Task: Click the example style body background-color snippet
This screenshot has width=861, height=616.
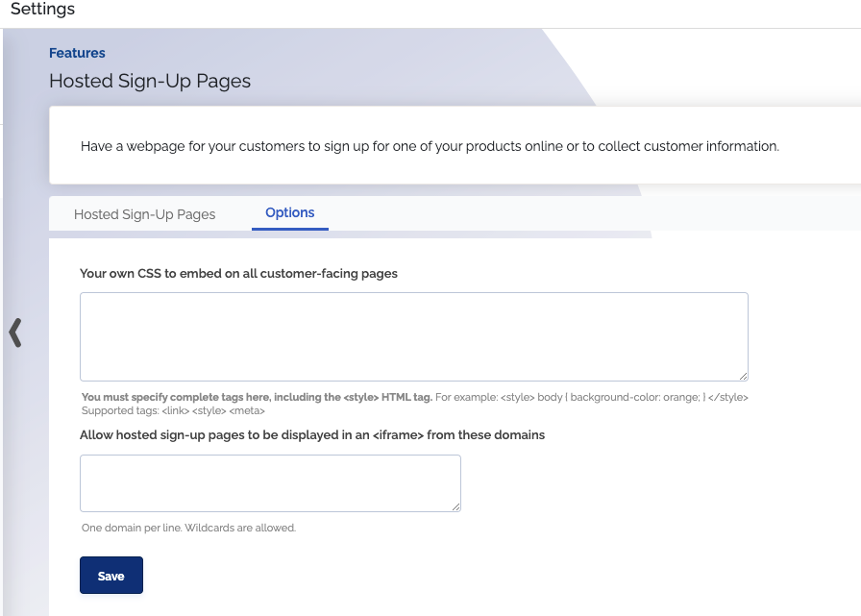Action: [592, 397]
